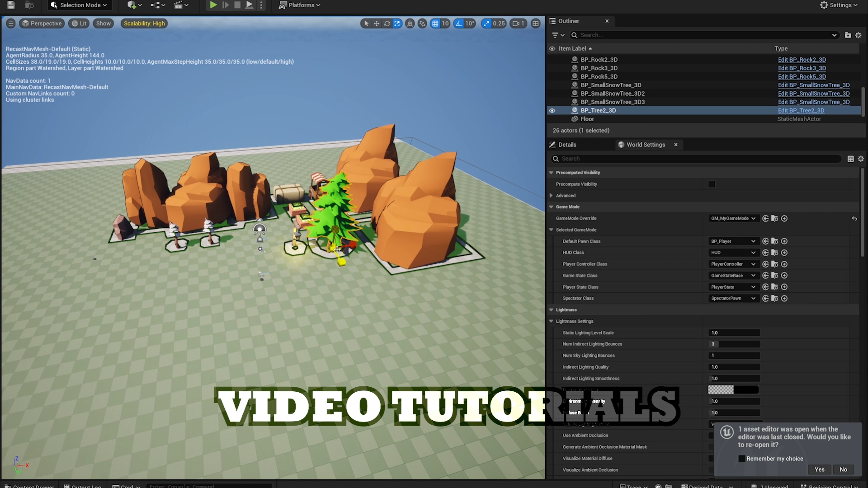Hide BP_Tree2_3D with the eye icon
This screenshot has height=488, width=868.
click(x=552, y=111)
